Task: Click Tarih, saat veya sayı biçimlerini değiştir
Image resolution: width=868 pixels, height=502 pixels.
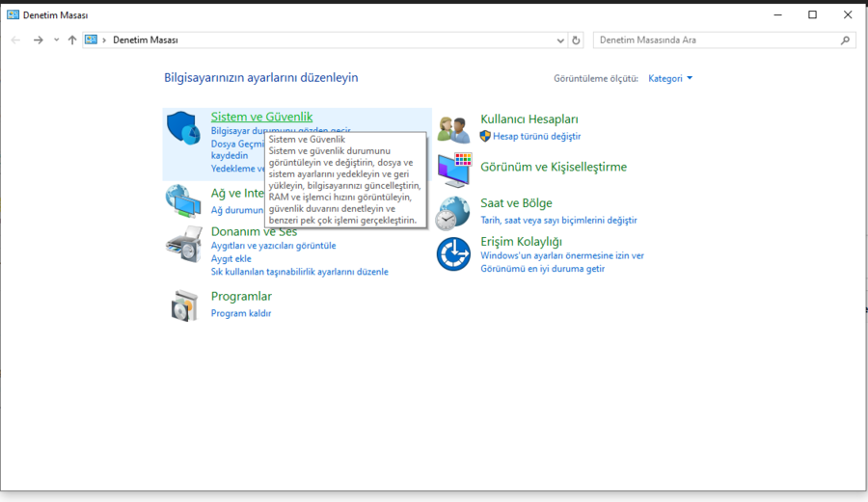Action: point(558,220)
